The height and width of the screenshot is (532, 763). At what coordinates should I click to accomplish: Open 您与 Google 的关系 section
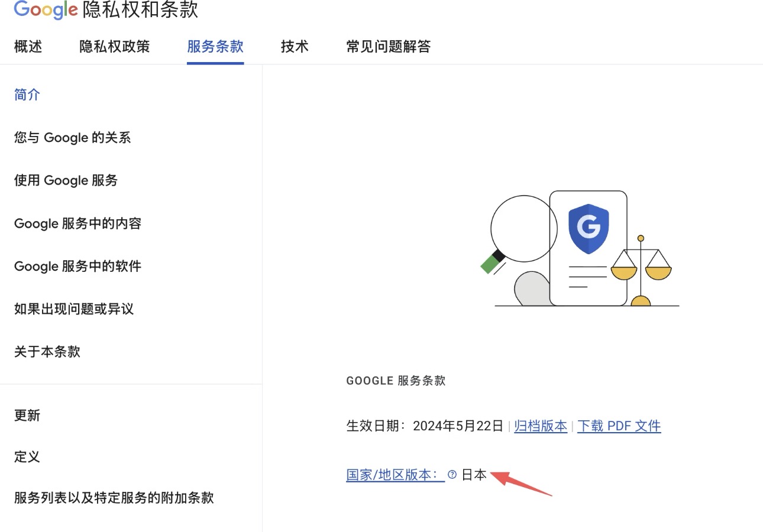pyautogui.click(x=72, y=138)
